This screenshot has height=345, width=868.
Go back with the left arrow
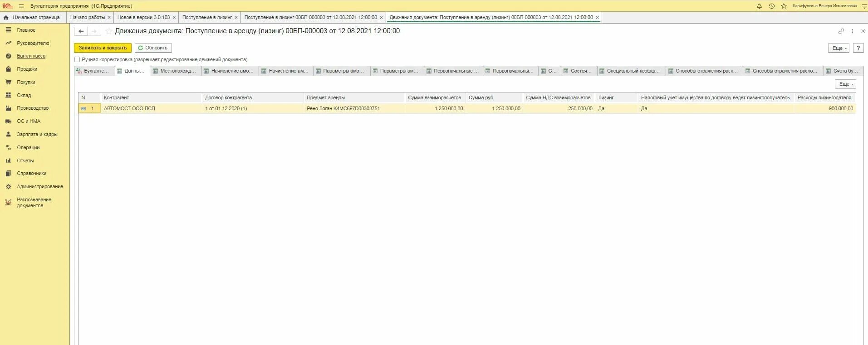coord(81,31)
